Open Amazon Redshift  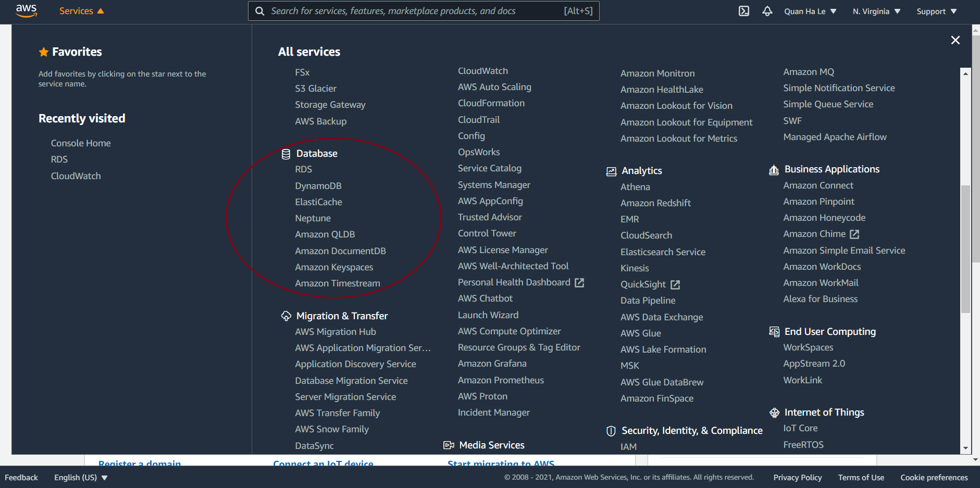656,203
